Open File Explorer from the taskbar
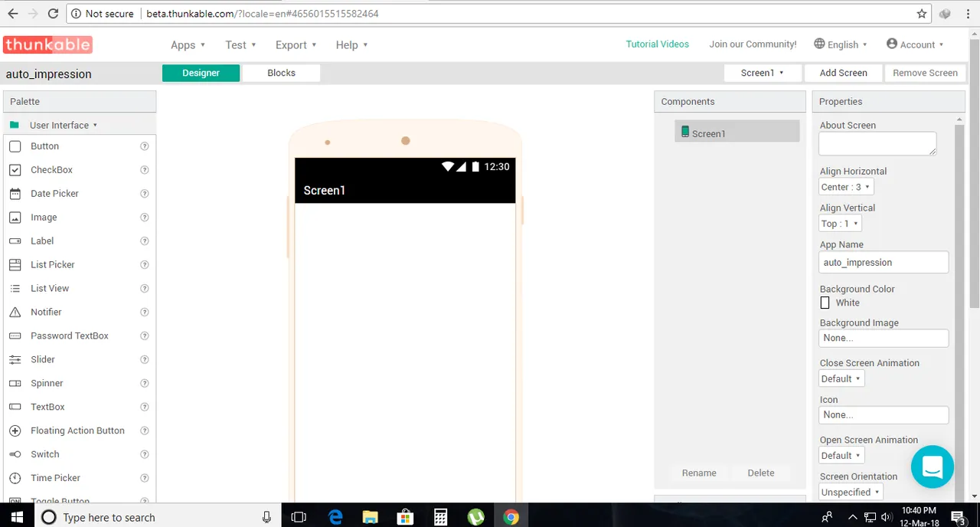The width and height of the screenshot is (980, 527). (371, 517)
